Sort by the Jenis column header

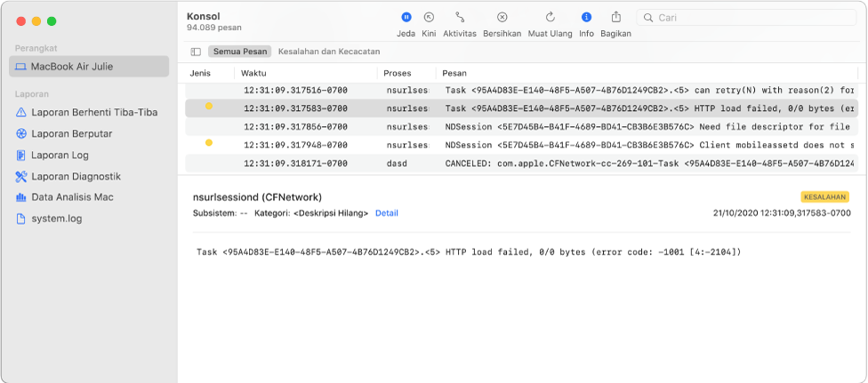(200, 73)
